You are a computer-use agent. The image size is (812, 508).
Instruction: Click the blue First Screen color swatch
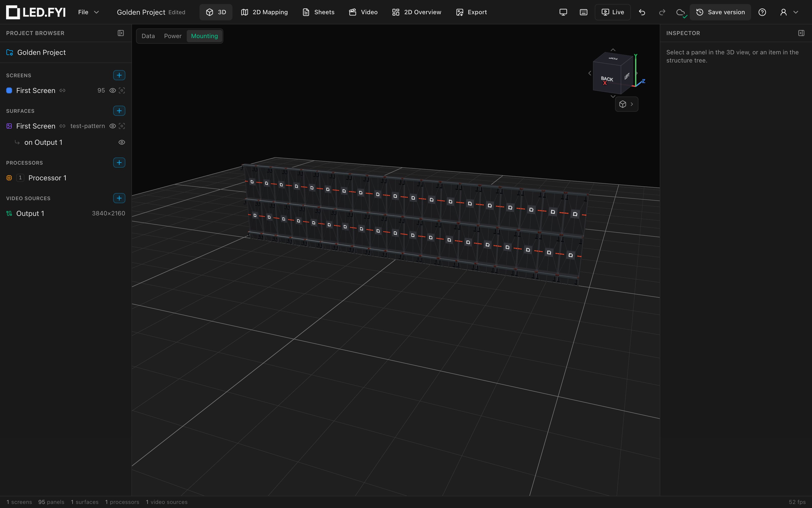(9, 90)
